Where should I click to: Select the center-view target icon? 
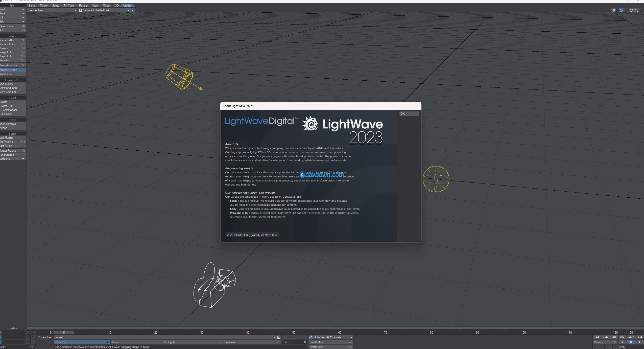[621, 10]
